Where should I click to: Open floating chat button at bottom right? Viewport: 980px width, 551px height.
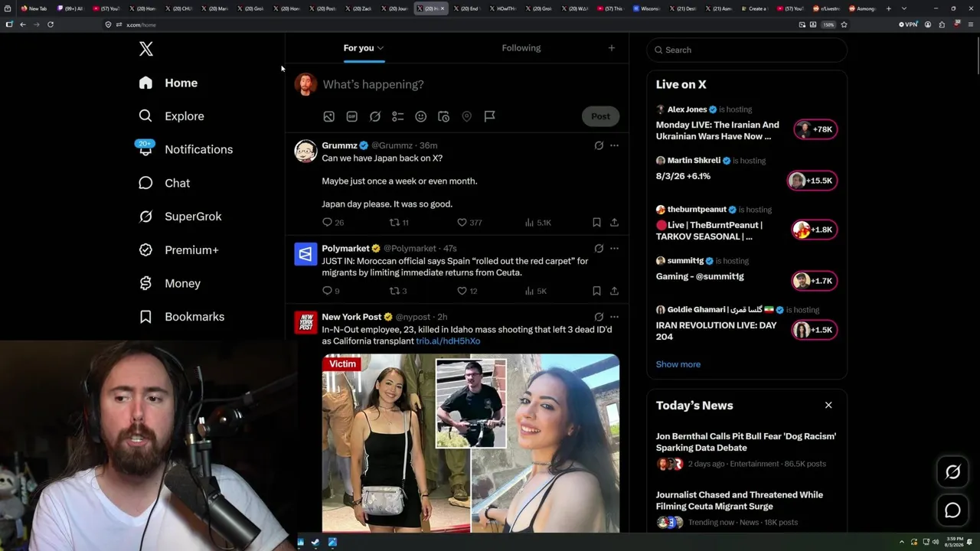click(x=952, y=510)
